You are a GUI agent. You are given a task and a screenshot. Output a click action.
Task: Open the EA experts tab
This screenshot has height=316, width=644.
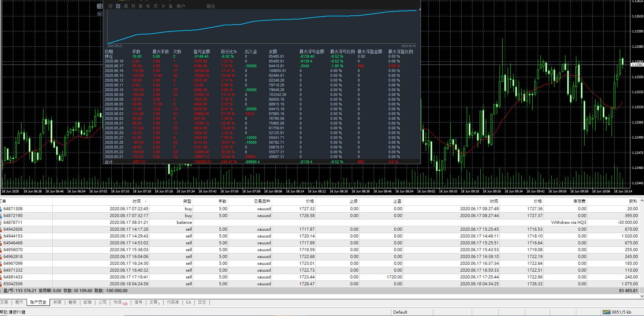pos(188,302)
